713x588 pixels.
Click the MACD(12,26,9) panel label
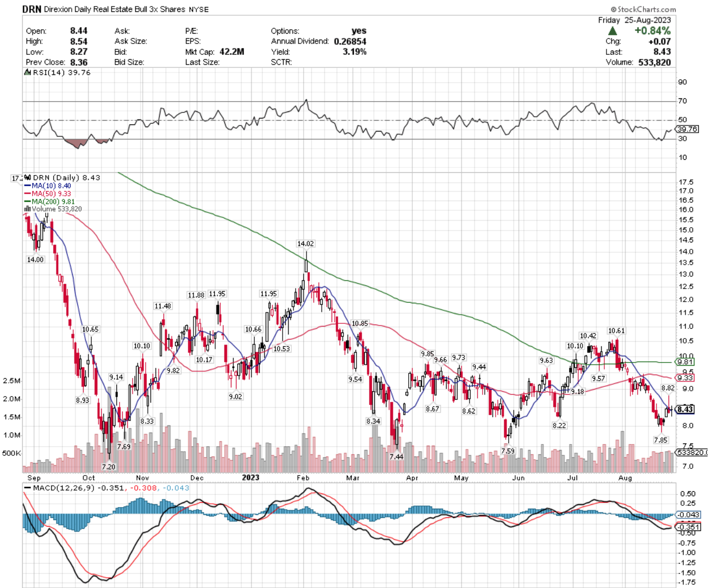coord(64,488)
